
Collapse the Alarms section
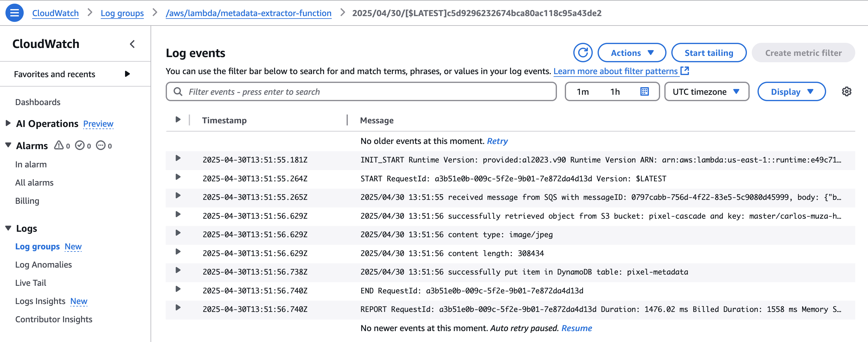click(8, 145)
